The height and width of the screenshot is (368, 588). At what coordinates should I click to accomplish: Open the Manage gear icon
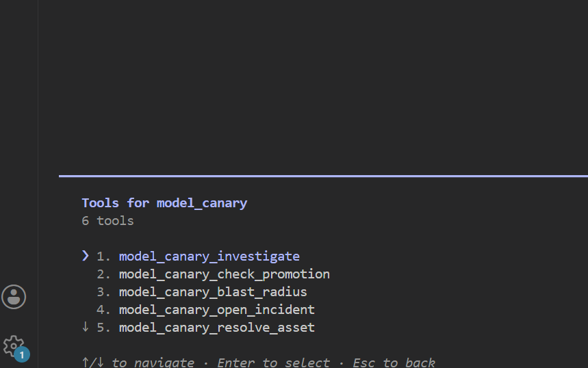pyautogui.click(x=14, y=346)
